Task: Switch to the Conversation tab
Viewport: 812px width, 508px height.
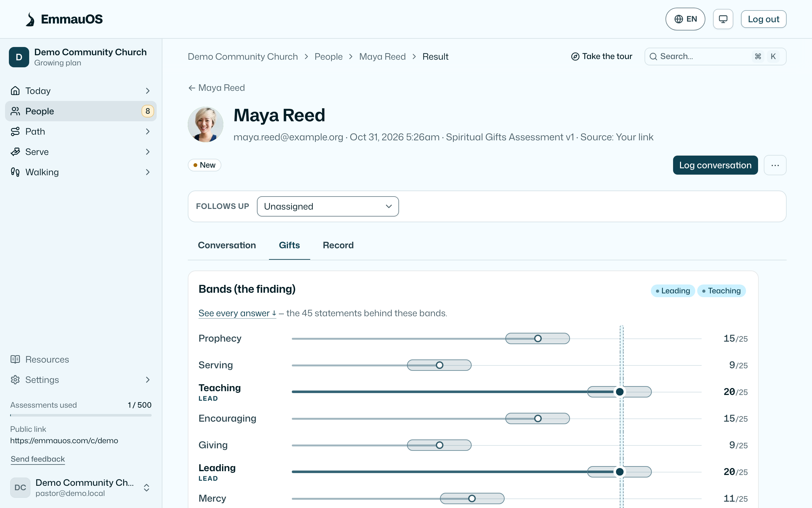Action: (227, 245)
